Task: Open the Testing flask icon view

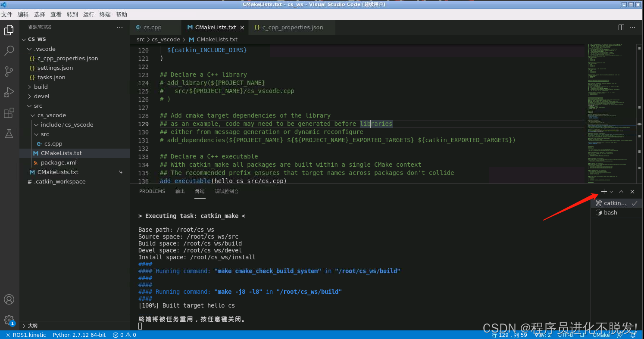Action: tap(9, 134)
